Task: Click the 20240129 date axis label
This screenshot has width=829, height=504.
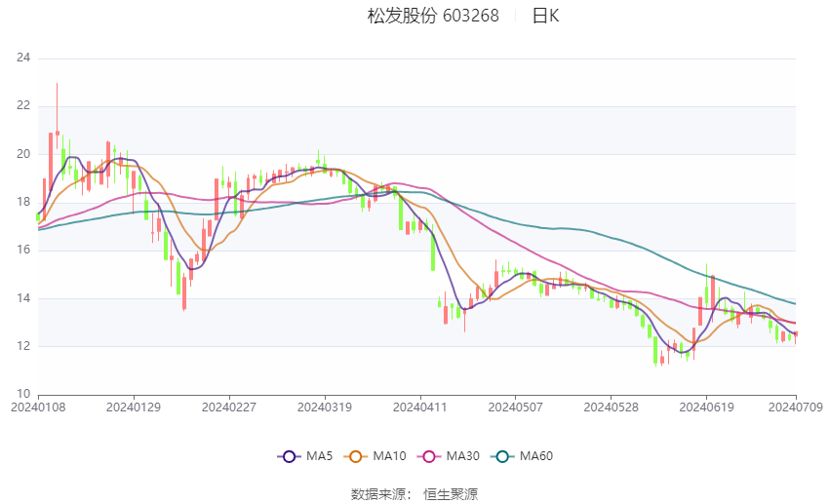Action: point(134,407)
